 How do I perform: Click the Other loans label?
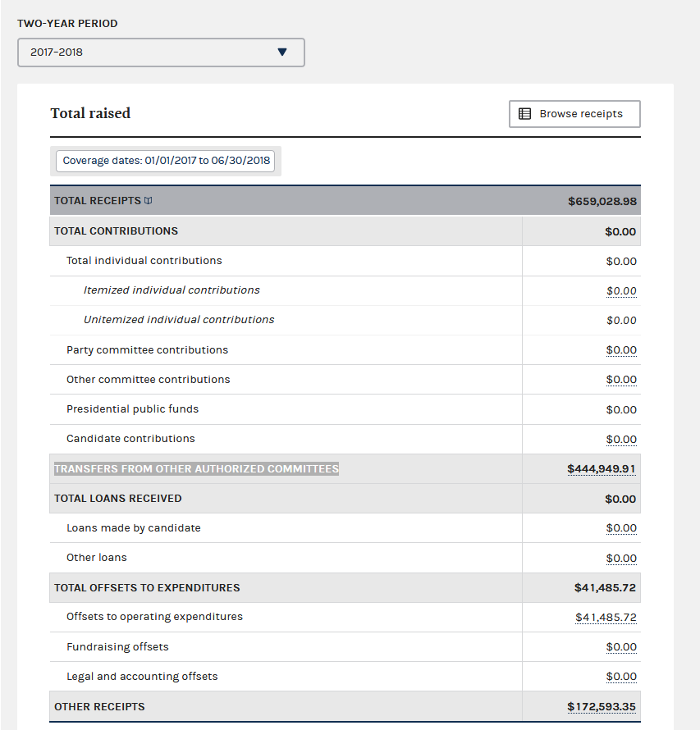96,558
